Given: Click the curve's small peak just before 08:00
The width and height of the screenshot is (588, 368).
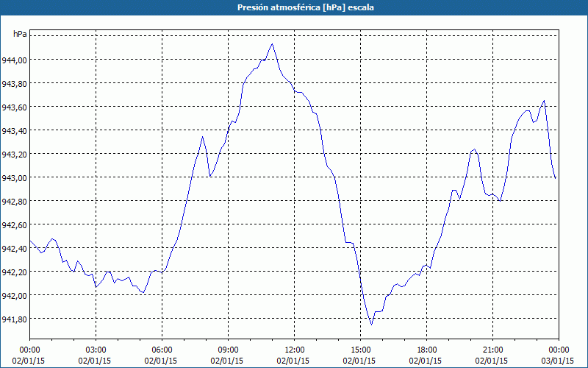Looking at the screenshot, I should point(203,137).
